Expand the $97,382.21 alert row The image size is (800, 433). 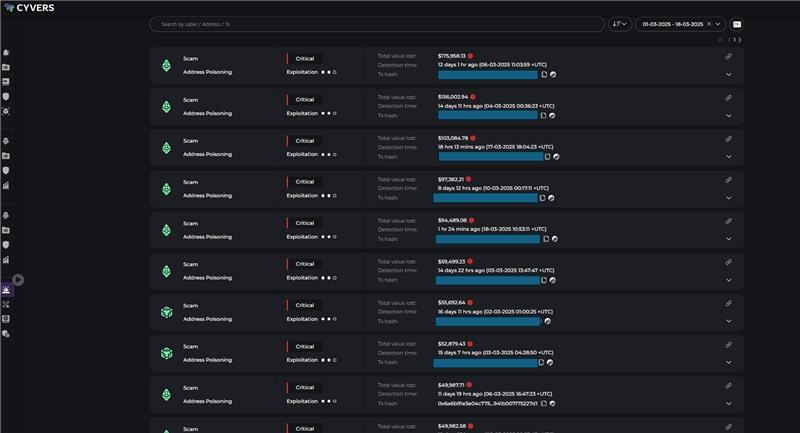[x=728, y=198]
